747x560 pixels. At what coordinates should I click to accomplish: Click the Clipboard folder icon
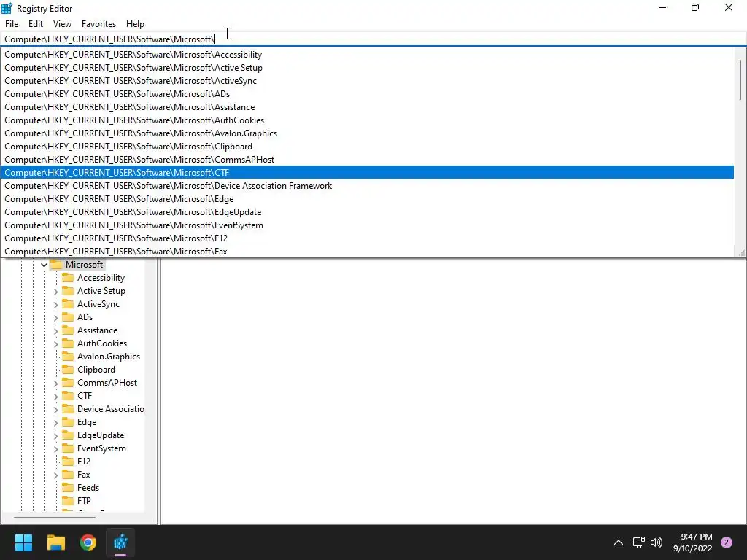68,370
